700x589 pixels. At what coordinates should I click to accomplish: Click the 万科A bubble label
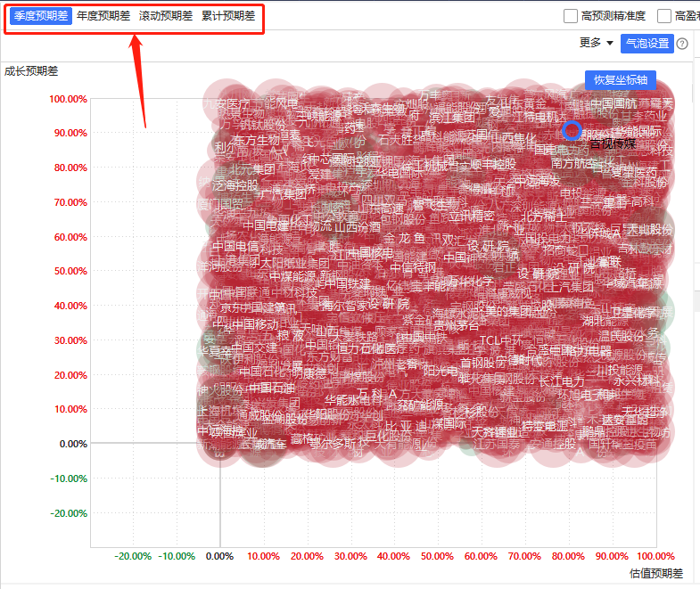[377, 394]
